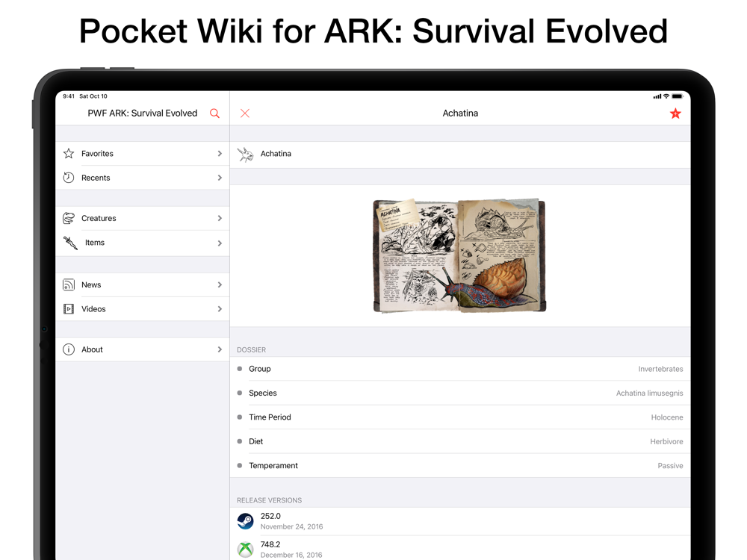Click the Videos film icon
The width and height of the screenshot is (747, 560).
[x=69, y=309]
